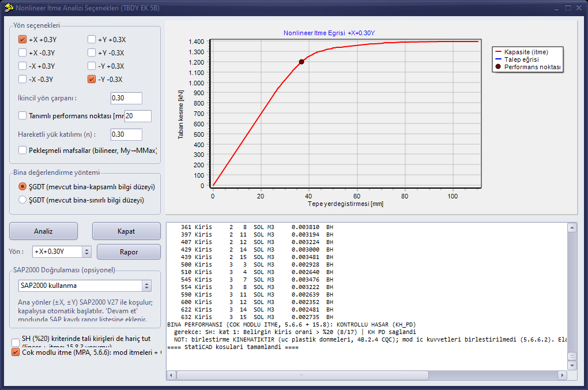
Task: Click the application icon in the title bar
Action: [9, 7]
